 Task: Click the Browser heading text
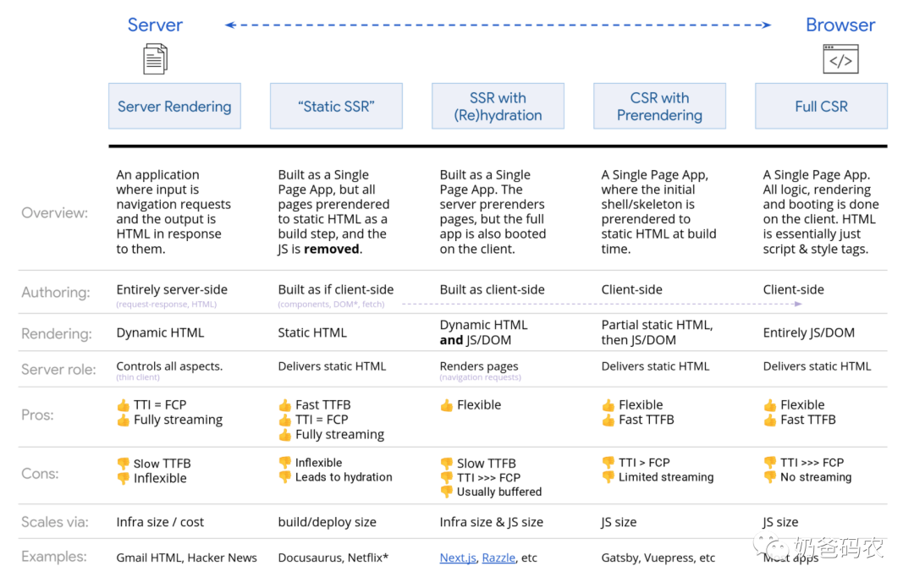[840, 25]
